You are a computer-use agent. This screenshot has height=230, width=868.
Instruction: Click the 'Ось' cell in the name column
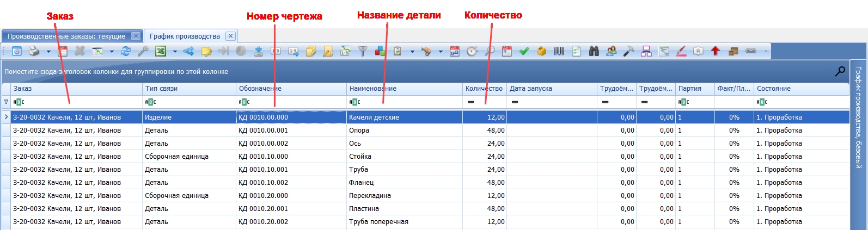405,144
